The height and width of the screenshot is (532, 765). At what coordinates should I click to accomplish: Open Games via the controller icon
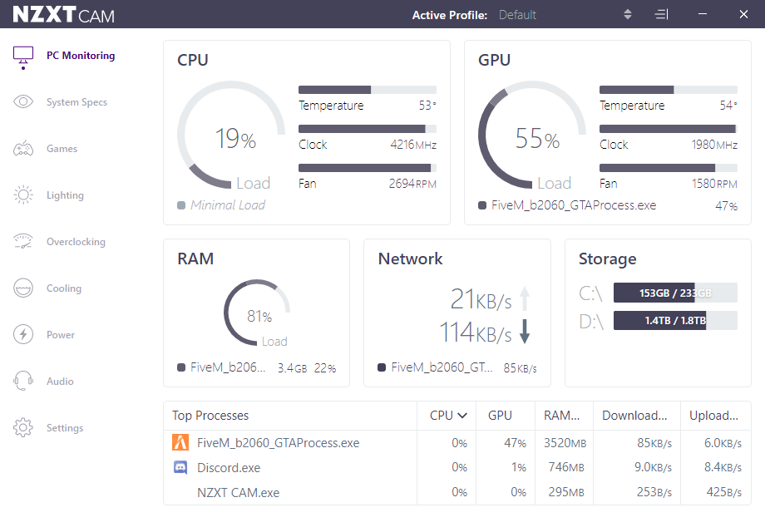click(23, 149)
